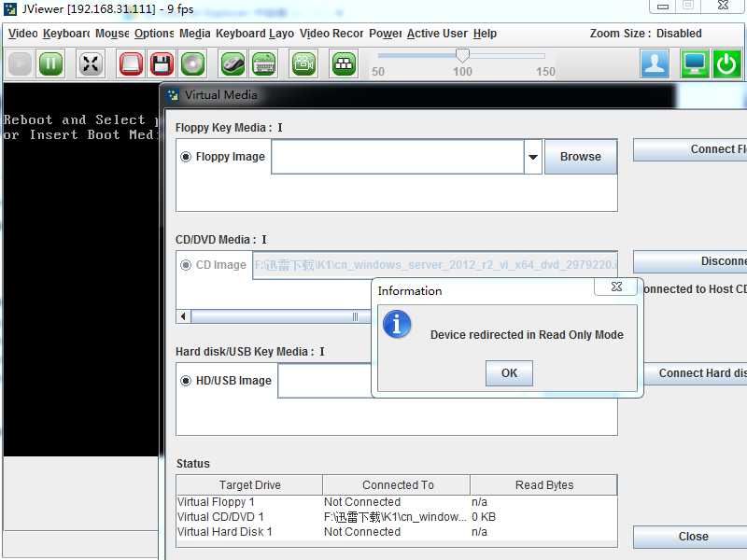Click the CD/DVD media toolbar icon
This screenshot has width=747, height=560.
[x=192, y=63]
